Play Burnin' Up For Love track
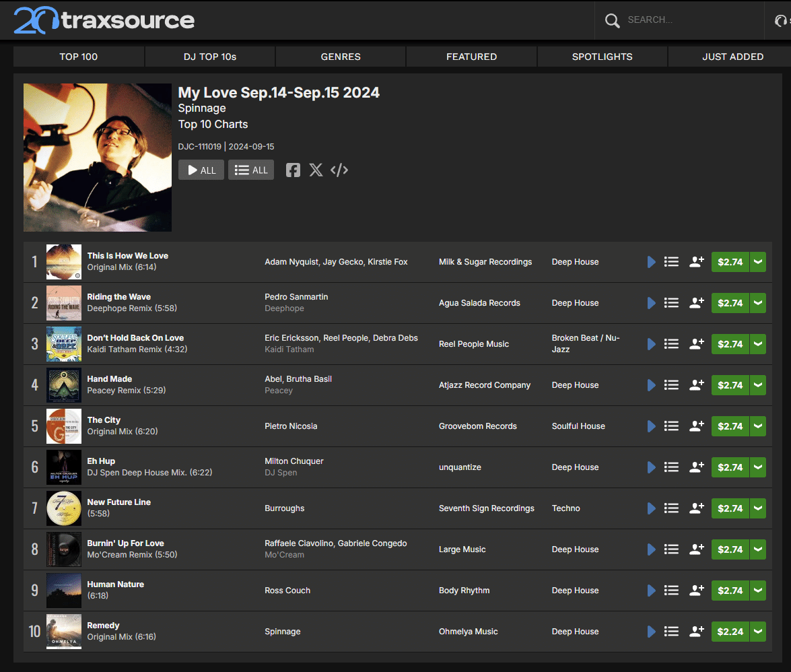 tap(651, 549)
